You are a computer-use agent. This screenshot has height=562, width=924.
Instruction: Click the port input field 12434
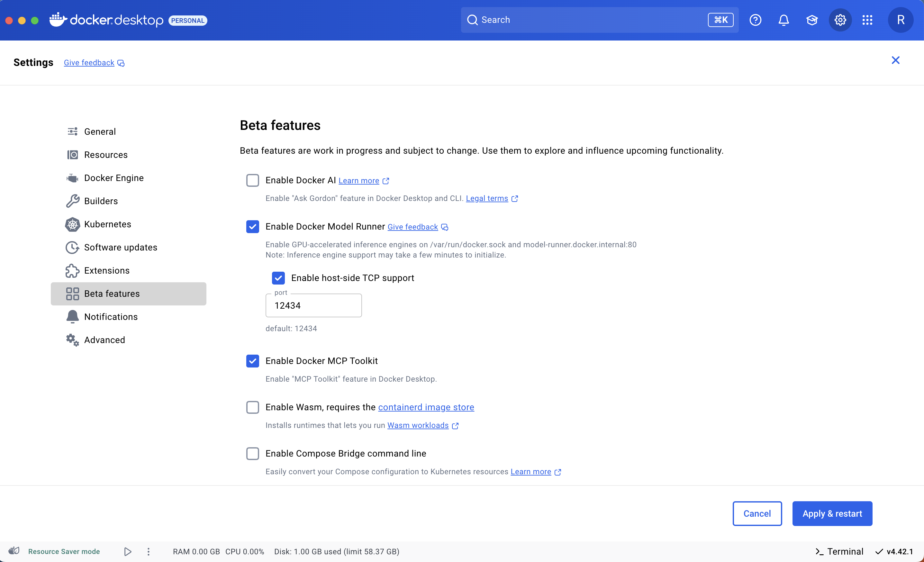click(x=313, y=305)
